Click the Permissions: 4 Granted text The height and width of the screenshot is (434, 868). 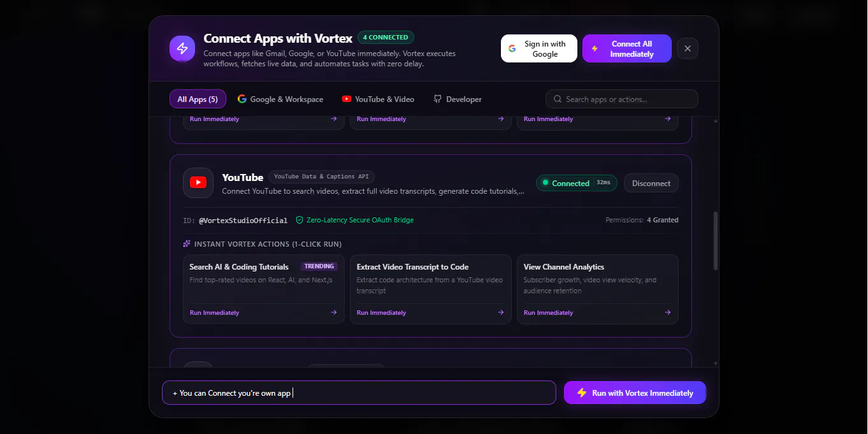pos(642,220)
